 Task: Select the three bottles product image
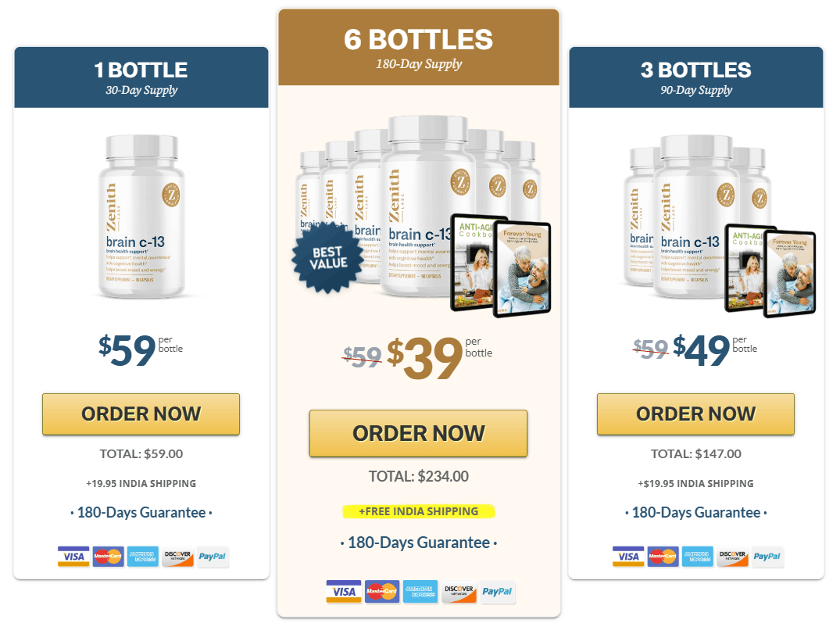click(719, 226)
